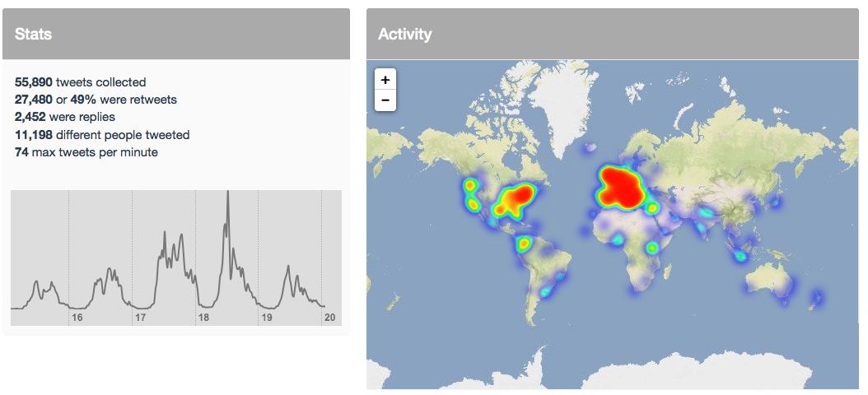Select the Stats panel header
This screenshot has width=868, height=395.
(176, 35)
